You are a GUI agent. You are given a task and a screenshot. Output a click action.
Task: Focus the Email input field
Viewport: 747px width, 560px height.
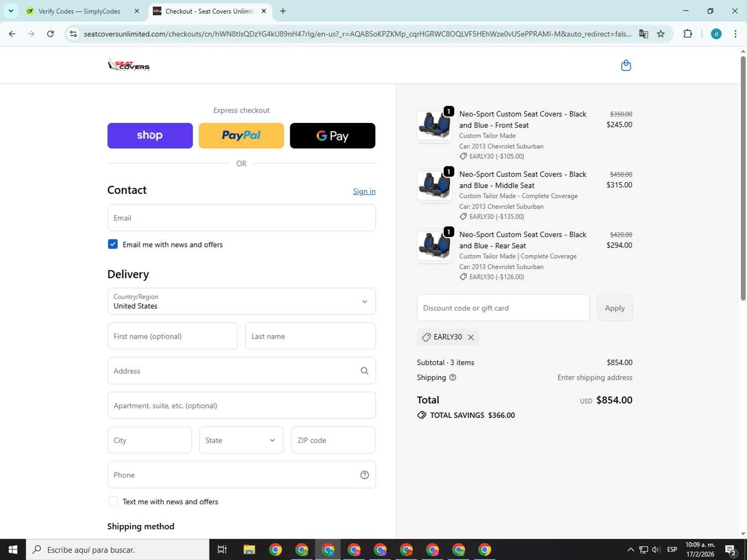[x=242, y=218]
